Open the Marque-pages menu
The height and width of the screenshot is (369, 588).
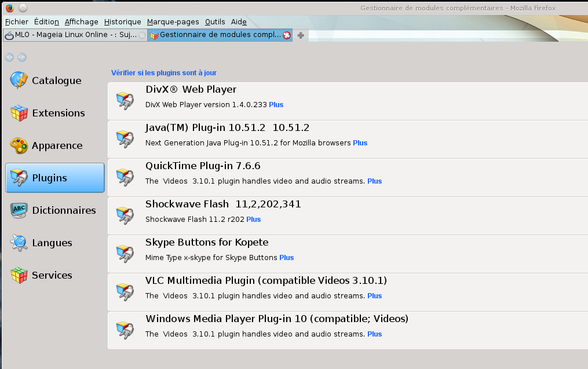pos(173,22)
